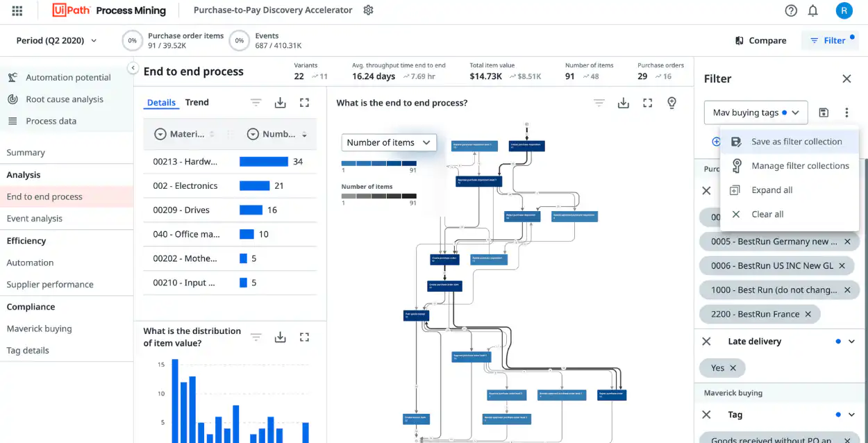Sort the Number column descending
This screenshot has height=443, width=868.
tap(304, 135)
